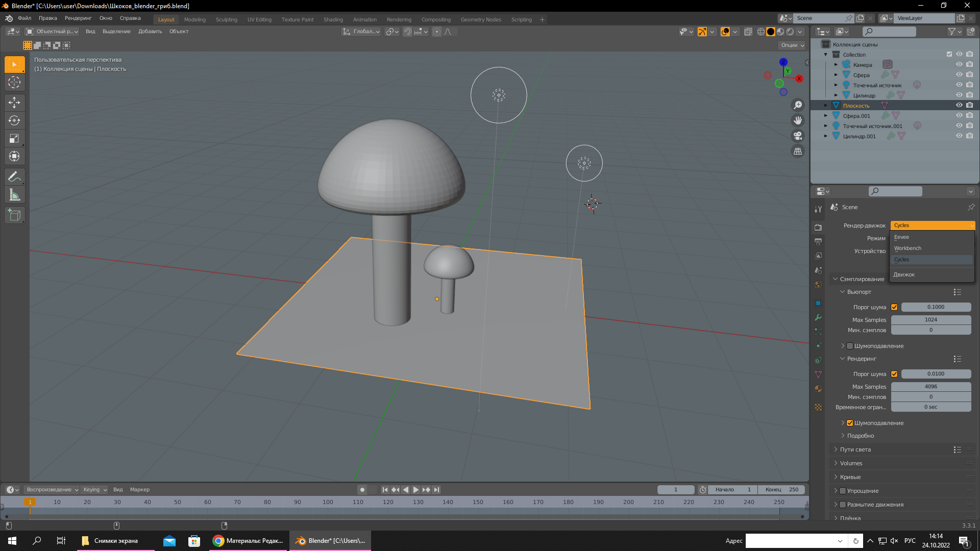Open the View Layer properties tab
Image resolution: width=980 pixels, height=551 pixels.
(x=818, y=256)
